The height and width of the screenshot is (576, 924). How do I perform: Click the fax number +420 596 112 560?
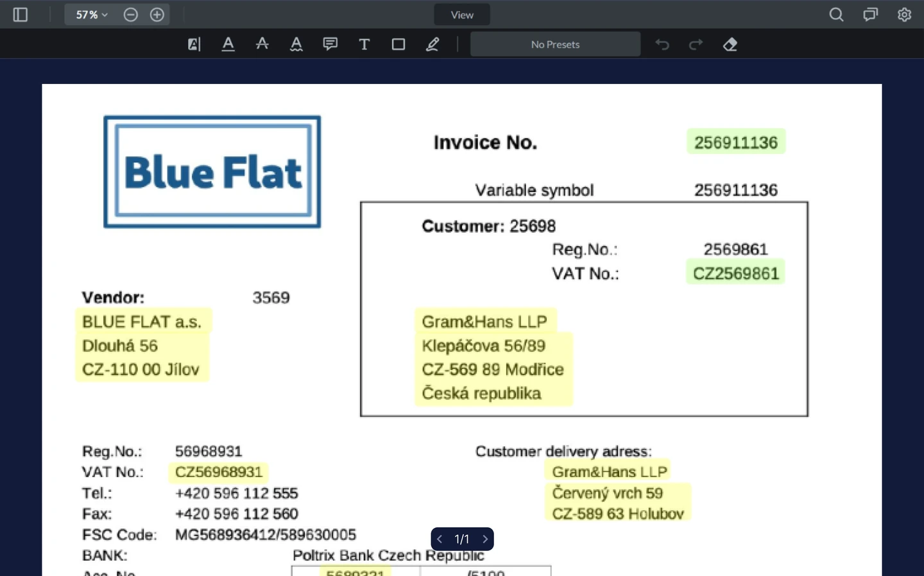coord(237,514)
